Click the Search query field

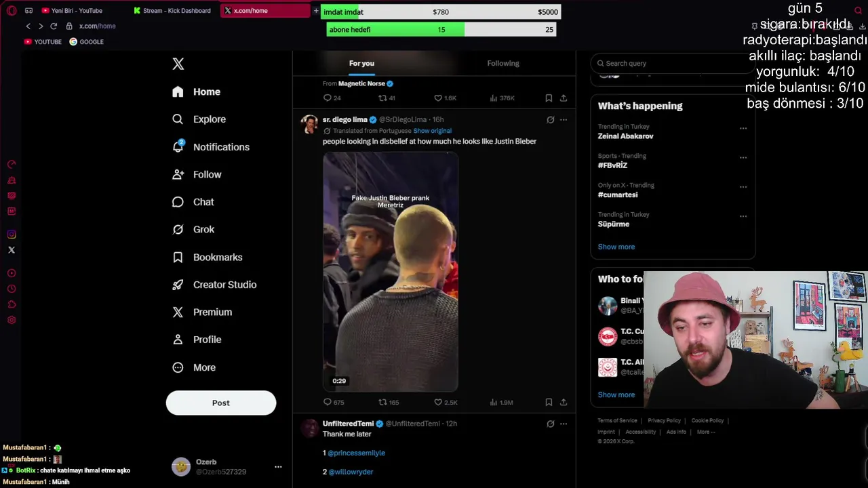tap(671, 63)
